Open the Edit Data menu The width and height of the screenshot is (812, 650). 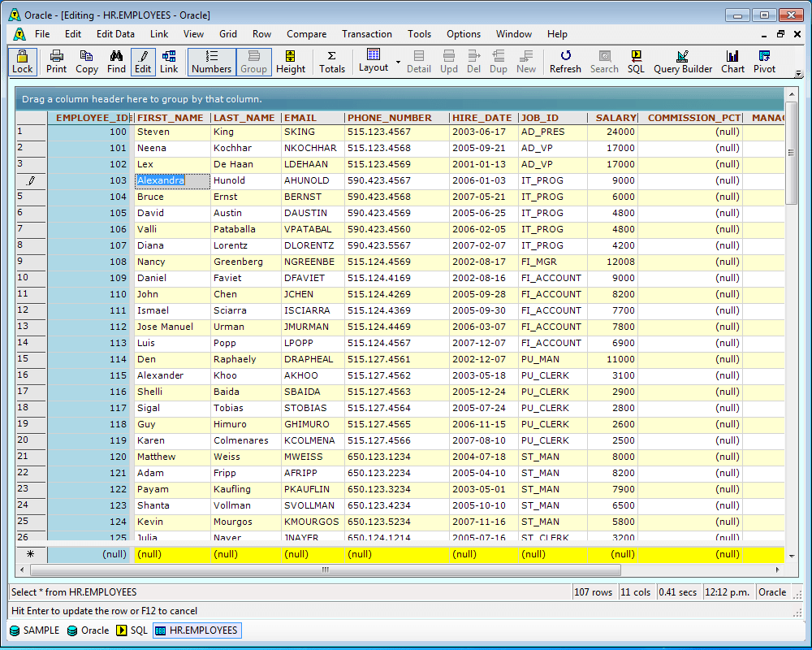coord(115,34)
